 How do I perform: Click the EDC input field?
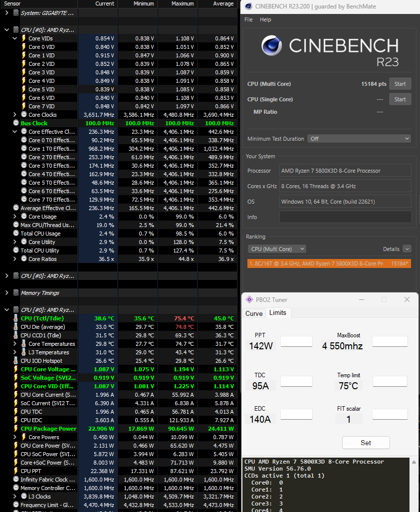click(296, 414)
